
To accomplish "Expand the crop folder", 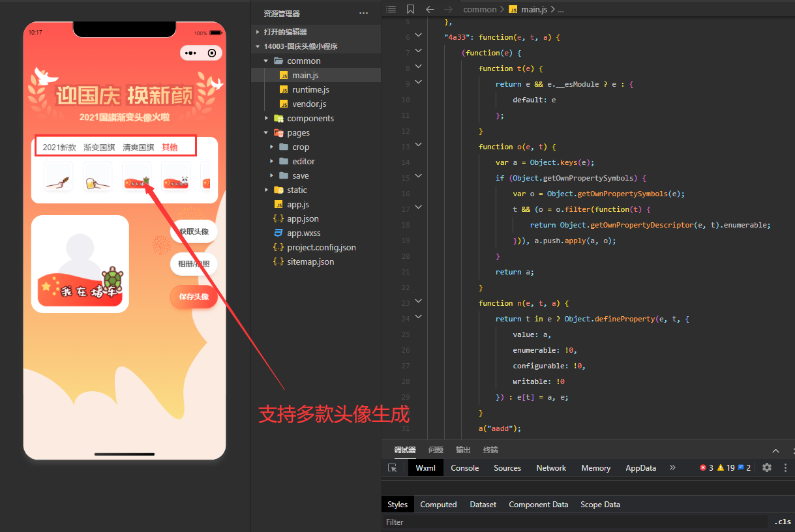I will (316, 147).
